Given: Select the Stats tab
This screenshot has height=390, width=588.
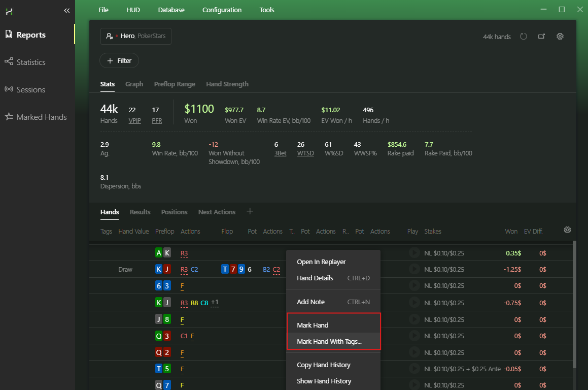Looking at the screenshot, I should [108, 84].
